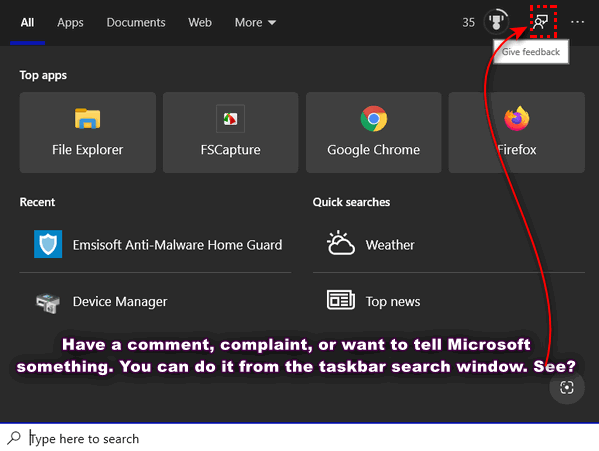Click the search with screenshot icon
Screen dimensions: 599x451
567,387
